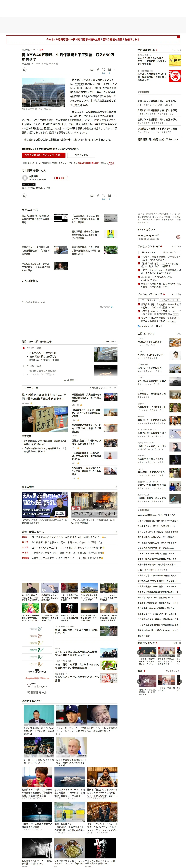Add Hatena bookmark from top share row
This screenshot has height=868, width=186.
pos(109,70)
